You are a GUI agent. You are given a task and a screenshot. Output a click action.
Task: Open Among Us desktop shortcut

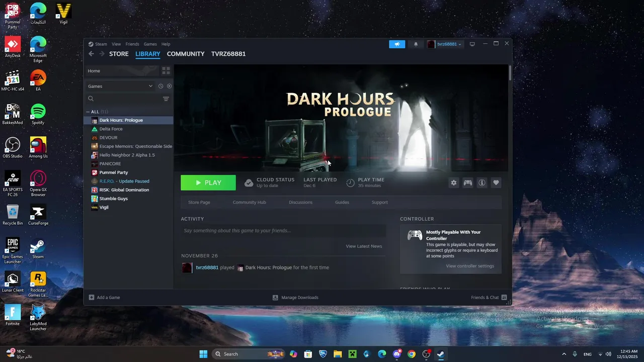pos(38,148)
